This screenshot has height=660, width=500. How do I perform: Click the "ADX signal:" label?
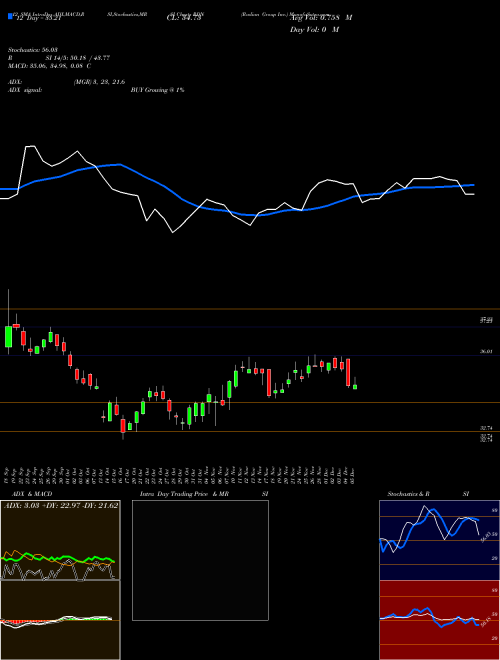[25, 90]
